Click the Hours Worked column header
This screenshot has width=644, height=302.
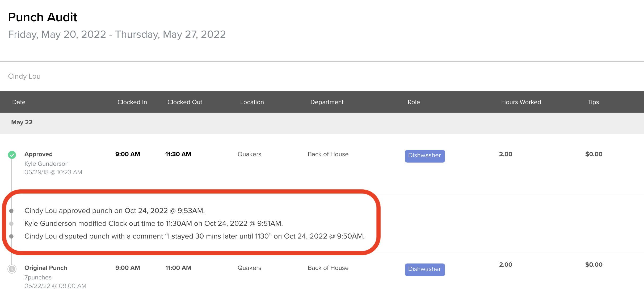(x=521, y=102)
